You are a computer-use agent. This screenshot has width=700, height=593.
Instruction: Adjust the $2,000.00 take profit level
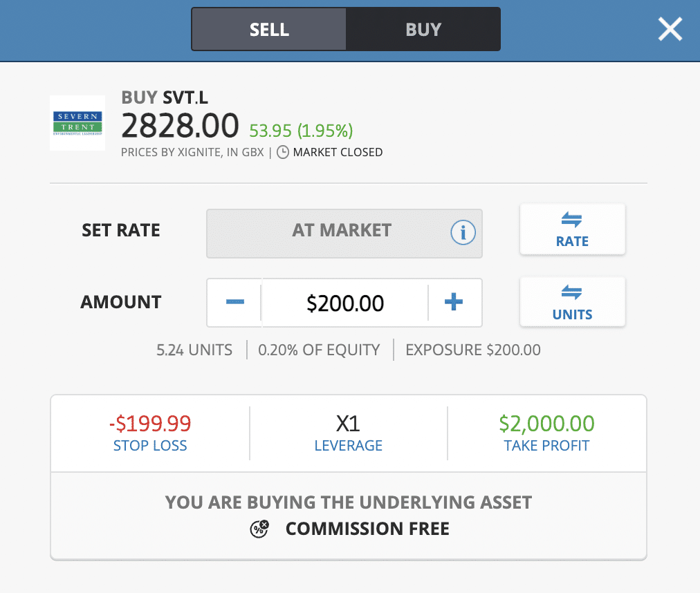click(x=546, y=423)
